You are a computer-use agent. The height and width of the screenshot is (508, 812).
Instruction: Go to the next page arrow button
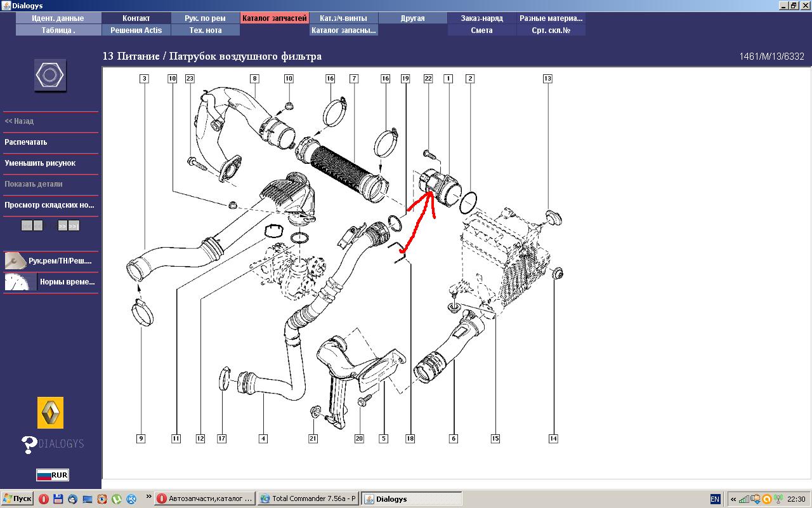point(62,225)
